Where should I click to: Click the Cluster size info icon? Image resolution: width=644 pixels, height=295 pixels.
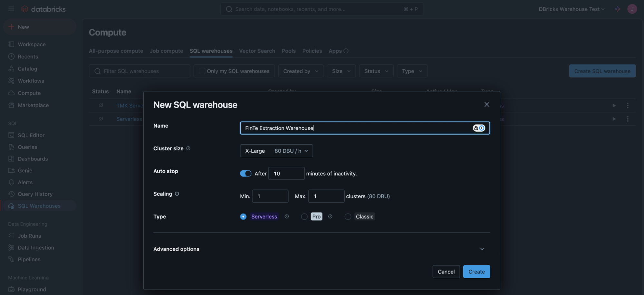point(188,148)
